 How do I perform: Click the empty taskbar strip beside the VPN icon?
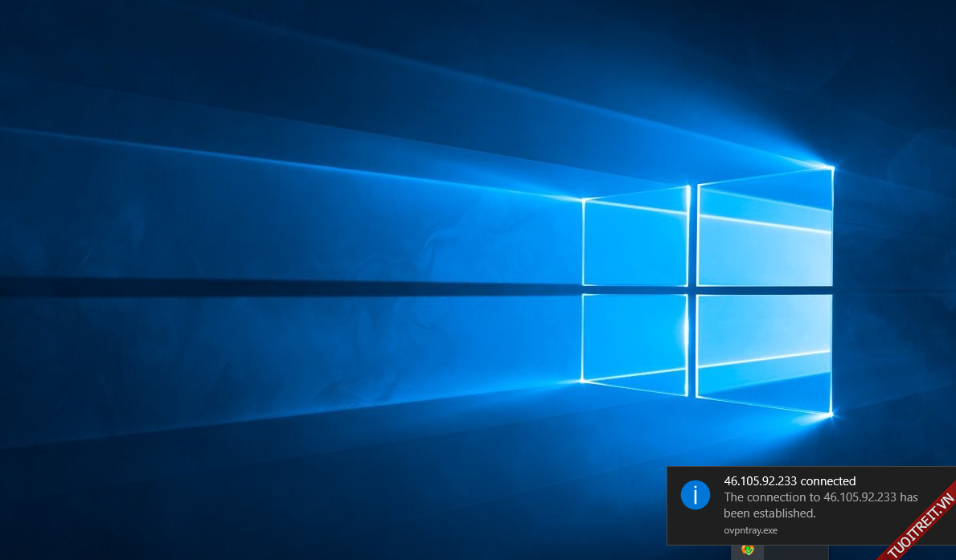796,552
